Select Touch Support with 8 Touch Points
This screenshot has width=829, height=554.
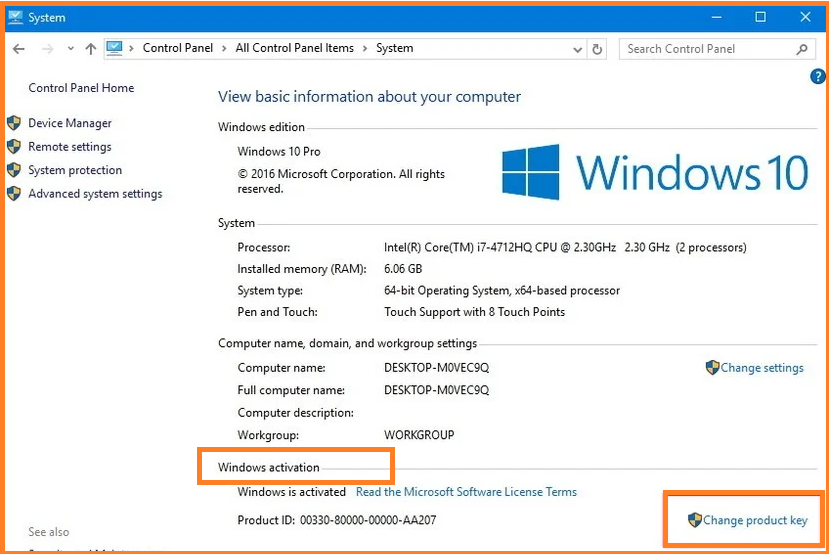[x=474, y=312]
